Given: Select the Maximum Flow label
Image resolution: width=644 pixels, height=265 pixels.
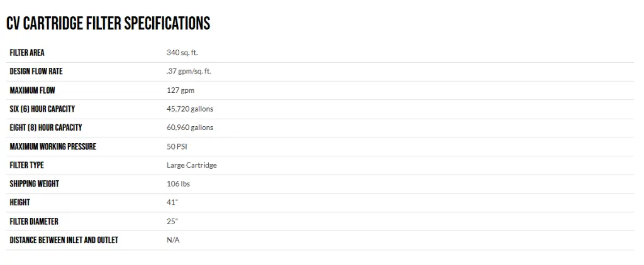Looking at the screenshot, I should (33, 90).
